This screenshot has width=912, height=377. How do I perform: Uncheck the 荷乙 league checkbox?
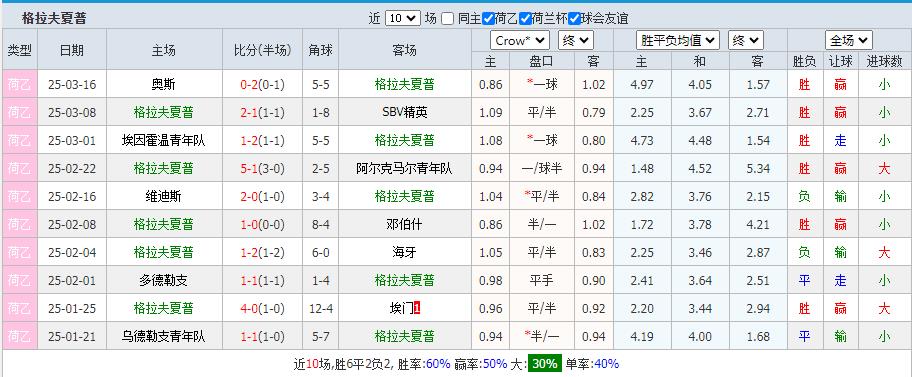(x=489, y=19)
